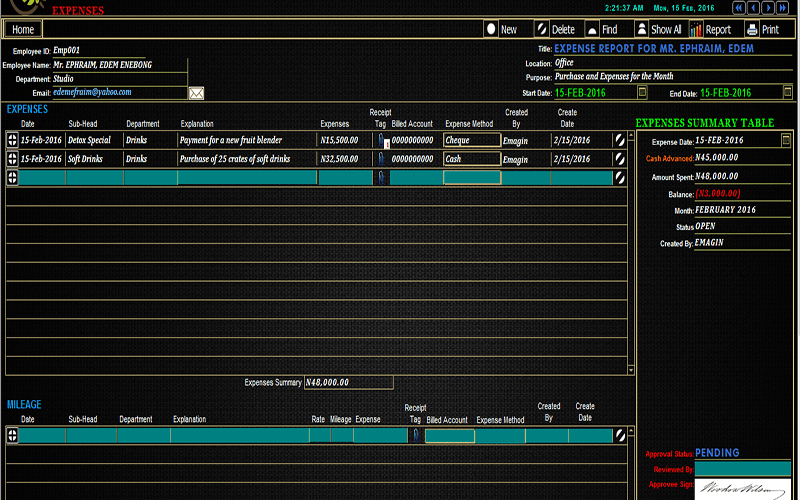Click the Home button

[23, 30]
